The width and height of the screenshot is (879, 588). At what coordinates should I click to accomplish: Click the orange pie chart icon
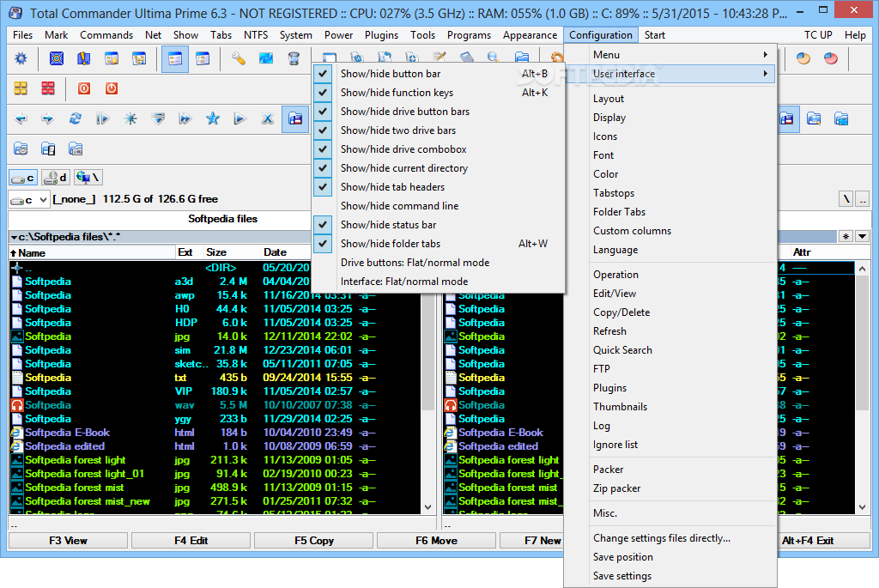(x=803, y=58)
